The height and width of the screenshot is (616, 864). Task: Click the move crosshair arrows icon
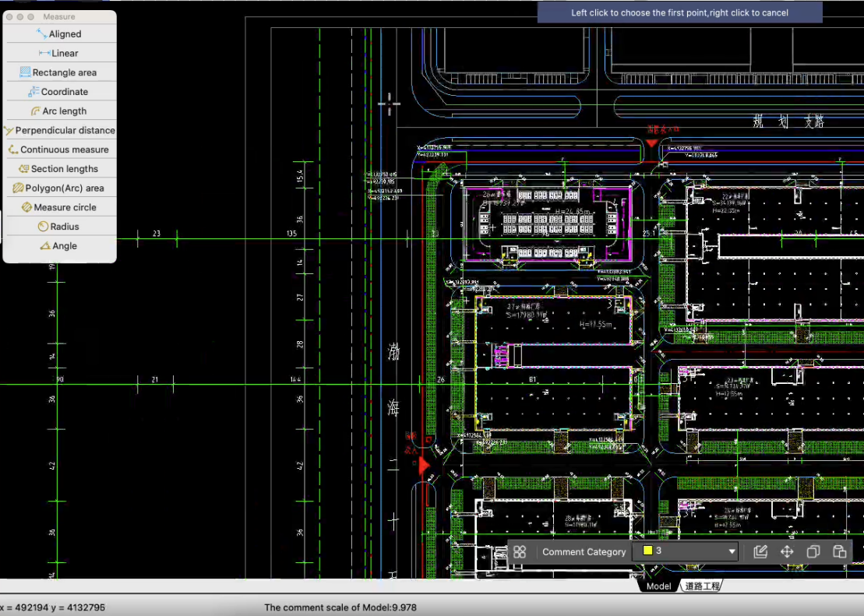[787, 551]
